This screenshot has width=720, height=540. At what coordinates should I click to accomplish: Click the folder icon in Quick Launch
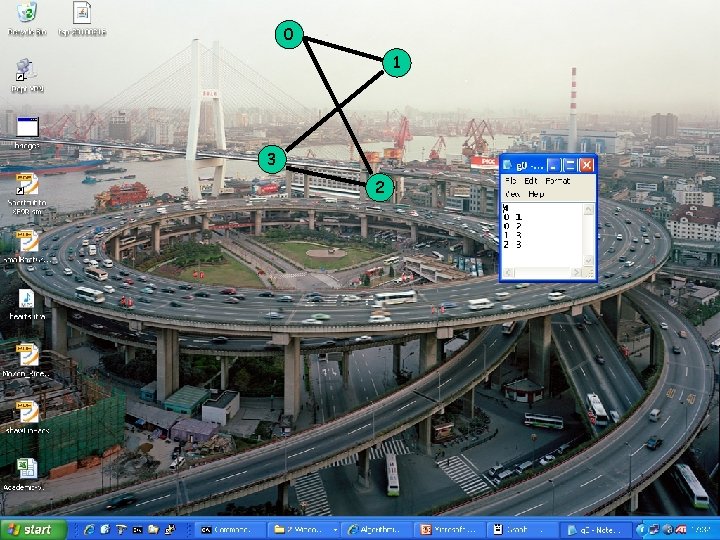(x=153, y=529)
